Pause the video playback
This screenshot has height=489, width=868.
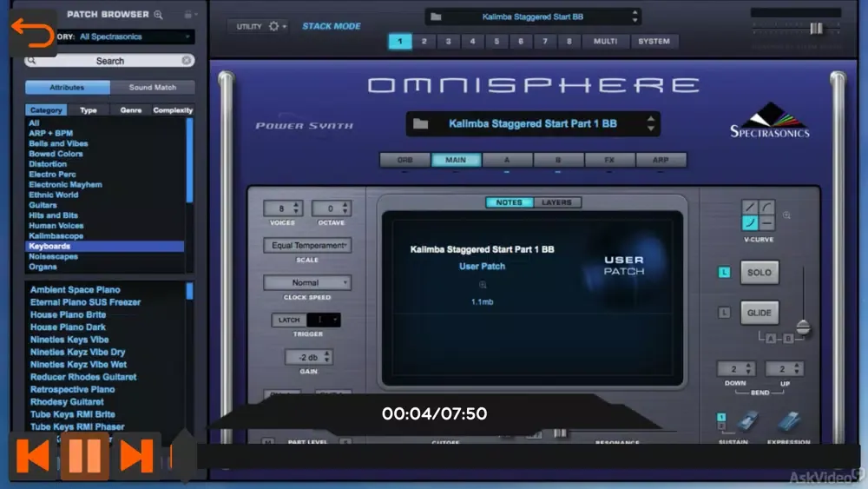coord(85,456)
